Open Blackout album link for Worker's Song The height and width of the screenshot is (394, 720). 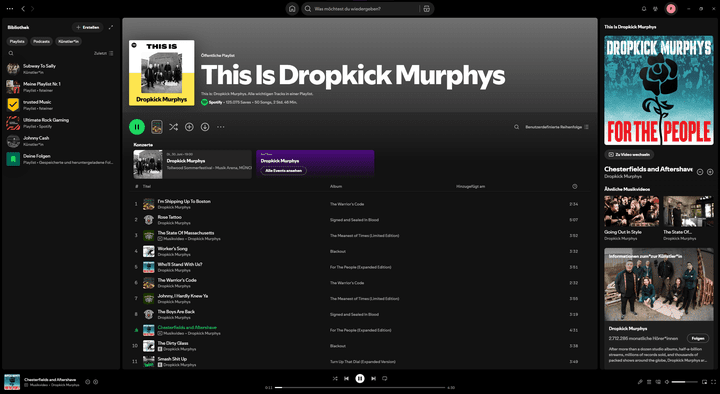[338, 251]
